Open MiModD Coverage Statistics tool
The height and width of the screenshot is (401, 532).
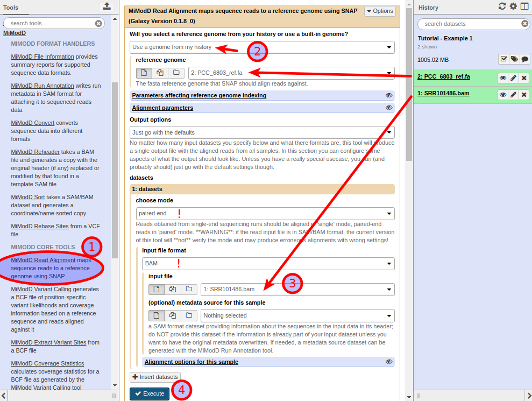(x=47, y=363)
